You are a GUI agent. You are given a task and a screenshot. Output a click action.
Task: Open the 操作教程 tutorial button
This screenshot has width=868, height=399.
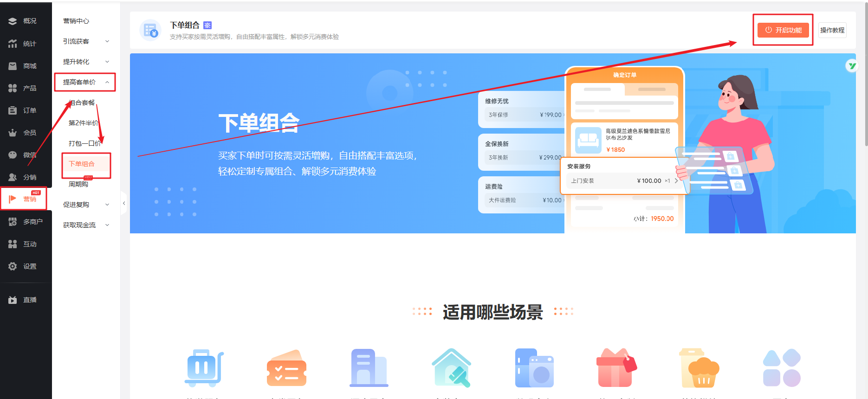point(832,30)
